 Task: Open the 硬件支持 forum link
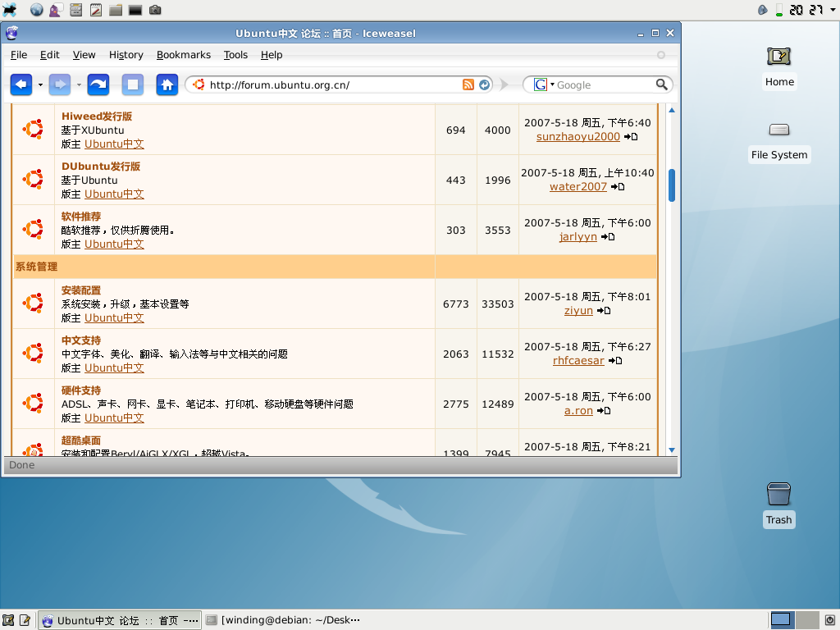(x=81, y=390)
